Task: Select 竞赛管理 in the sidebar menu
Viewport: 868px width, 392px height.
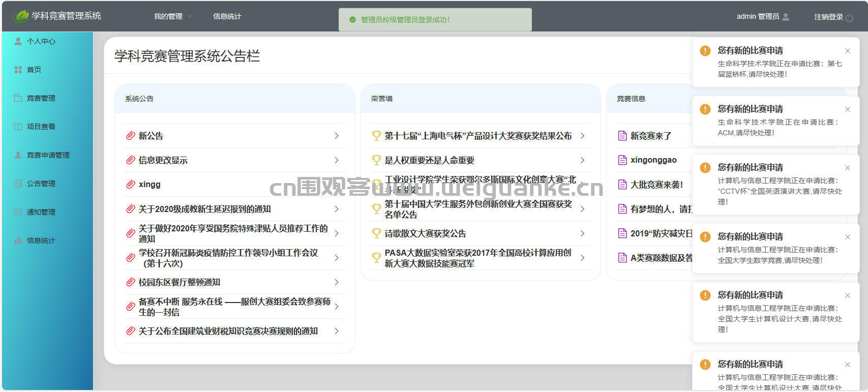Action: [x=47, y=98]
